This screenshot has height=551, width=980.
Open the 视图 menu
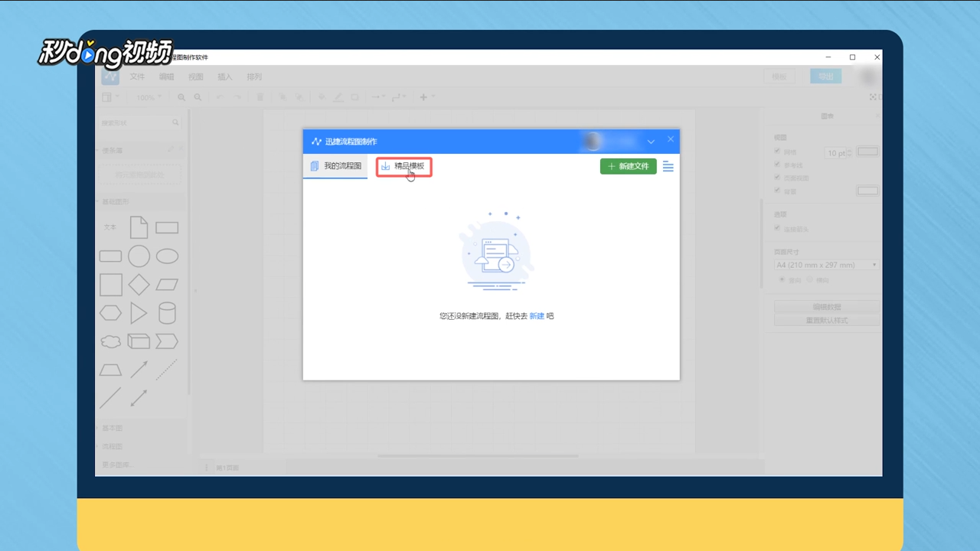[x=196, y=77]
